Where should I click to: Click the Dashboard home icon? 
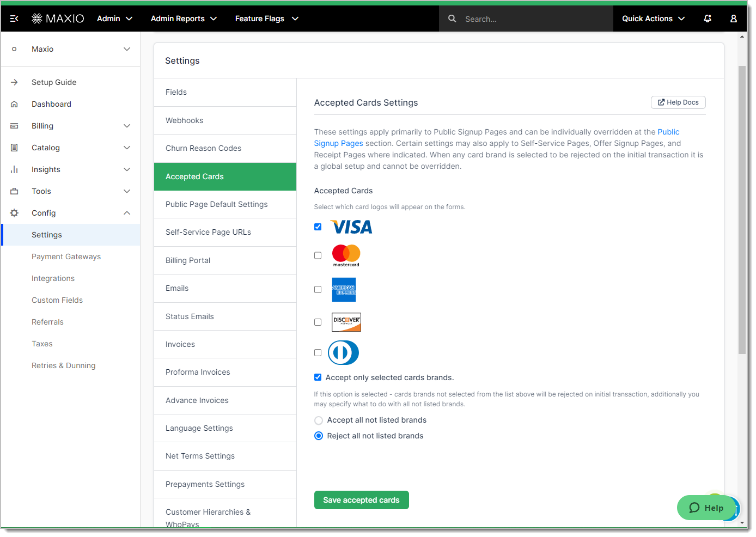coord(15,104)
